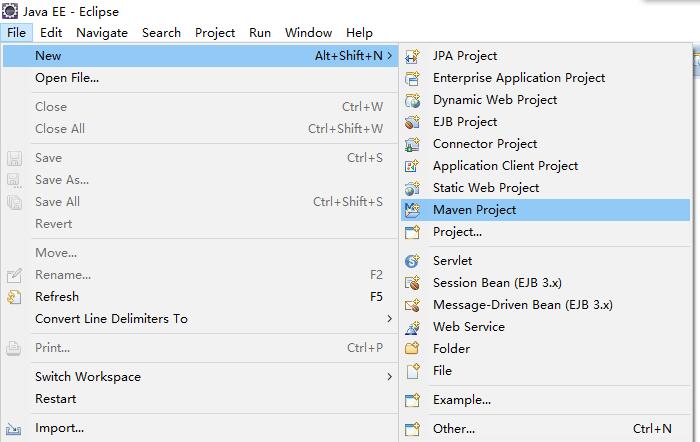Open the File menu
Image resolution: width=700 pixels, height=442 pixels.
point(17,33)
